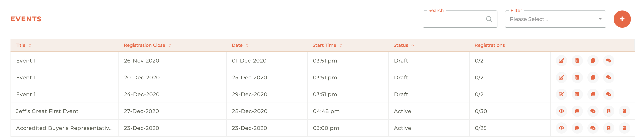
Task: Delete the Event 1 closing 24-Dec-2020
Action: click(577, 94)
